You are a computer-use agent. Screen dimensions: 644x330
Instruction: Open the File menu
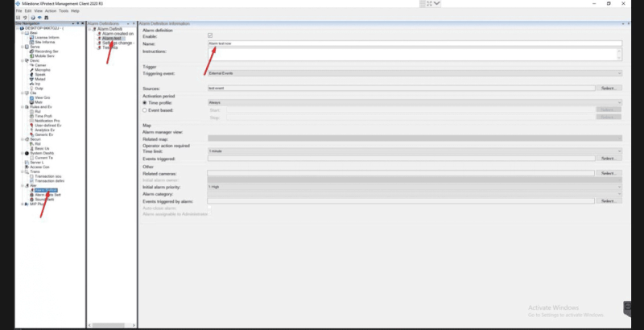click(x=19, y=11)
